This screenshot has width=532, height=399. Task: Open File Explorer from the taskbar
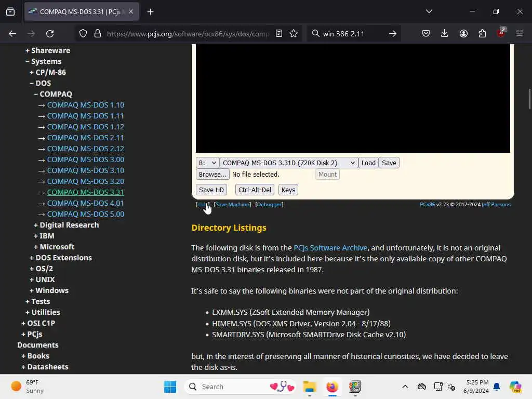(x=310, y=387)
